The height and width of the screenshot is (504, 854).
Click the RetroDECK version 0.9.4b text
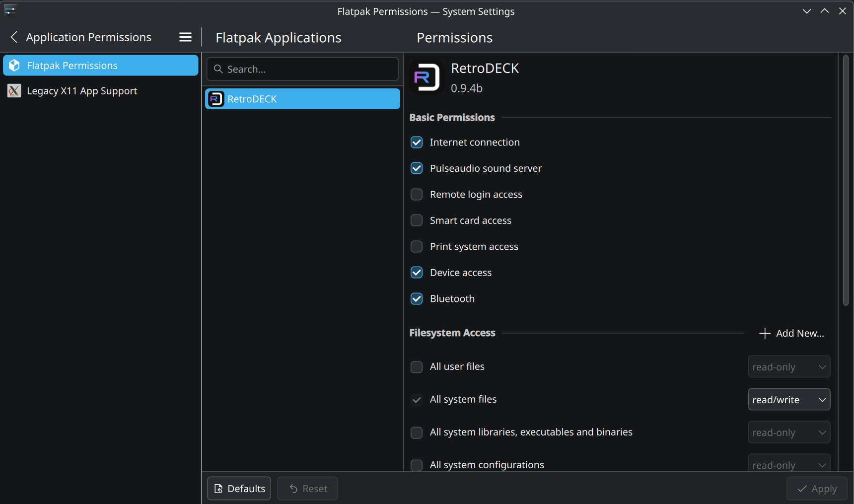point(467,88)
